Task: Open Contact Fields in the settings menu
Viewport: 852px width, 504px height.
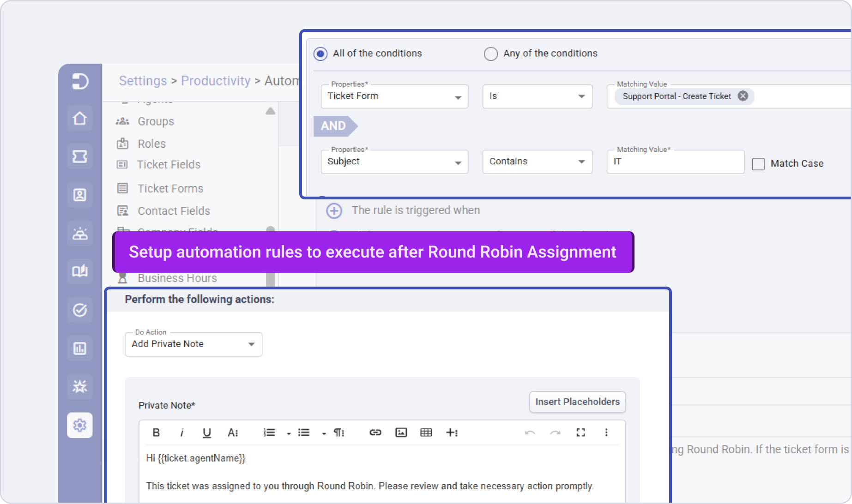Action: (174, 211)
